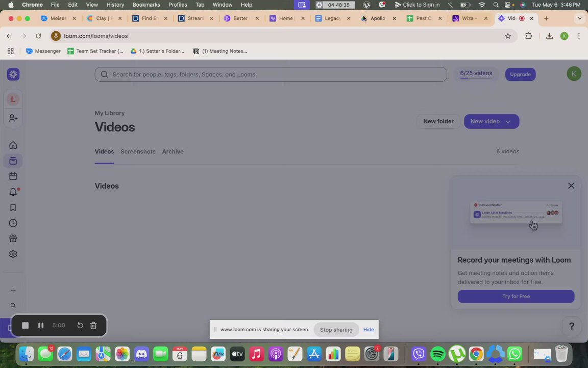Restart the recording

click(x=80, y=325)
